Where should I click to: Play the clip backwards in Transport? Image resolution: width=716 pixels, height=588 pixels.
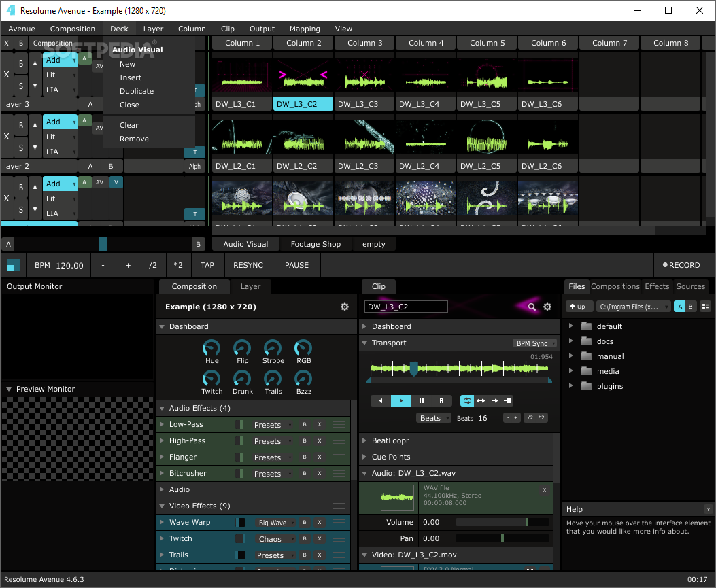[x=381, y=401]
